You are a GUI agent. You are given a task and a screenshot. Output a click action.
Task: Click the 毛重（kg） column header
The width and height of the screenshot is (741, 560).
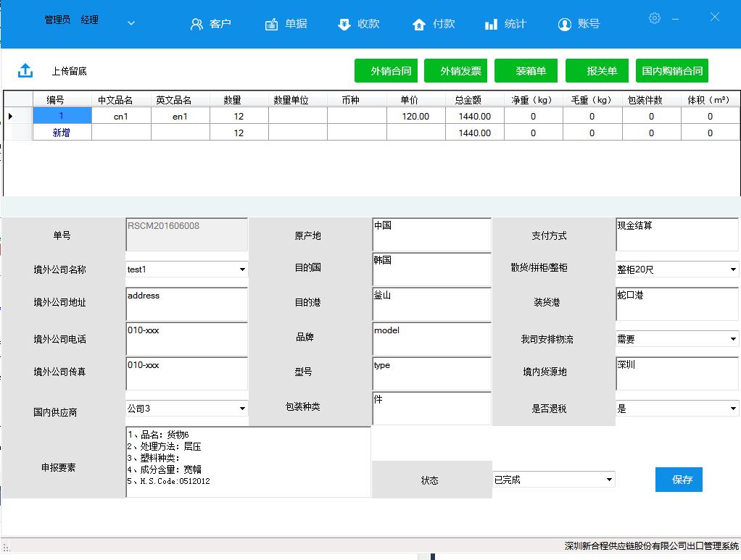click(591, 100)
